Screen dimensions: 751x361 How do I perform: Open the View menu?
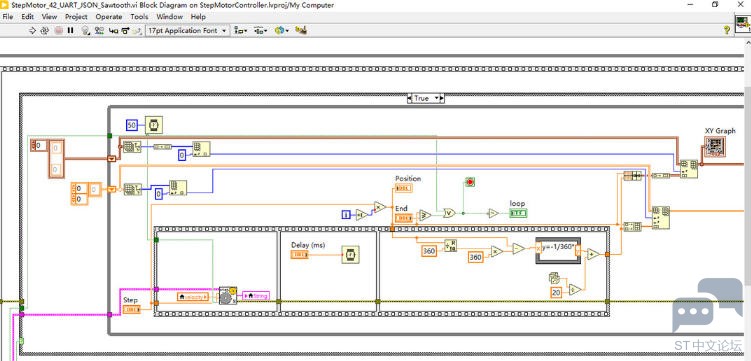49,16
